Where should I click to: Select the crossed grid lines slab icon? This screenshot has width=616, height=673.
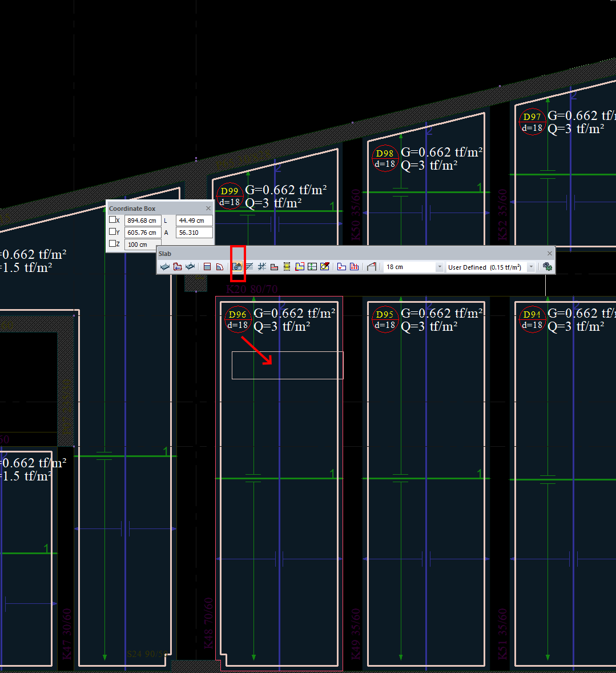(262, 267)
